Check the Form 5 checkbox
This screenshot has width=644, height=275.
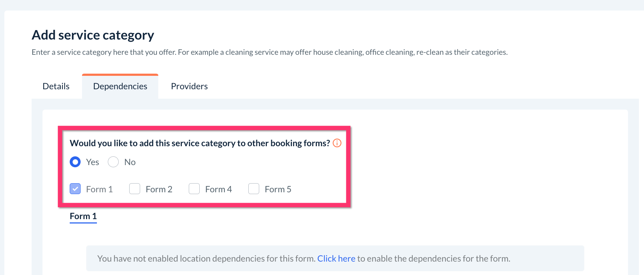click(x=254, y=189)
